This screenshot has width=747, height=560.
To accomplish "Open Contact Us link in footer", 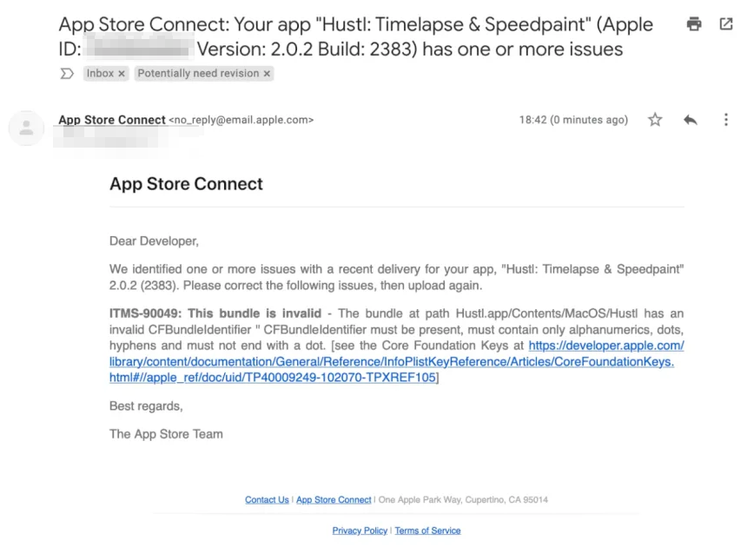I will point(267,499).
